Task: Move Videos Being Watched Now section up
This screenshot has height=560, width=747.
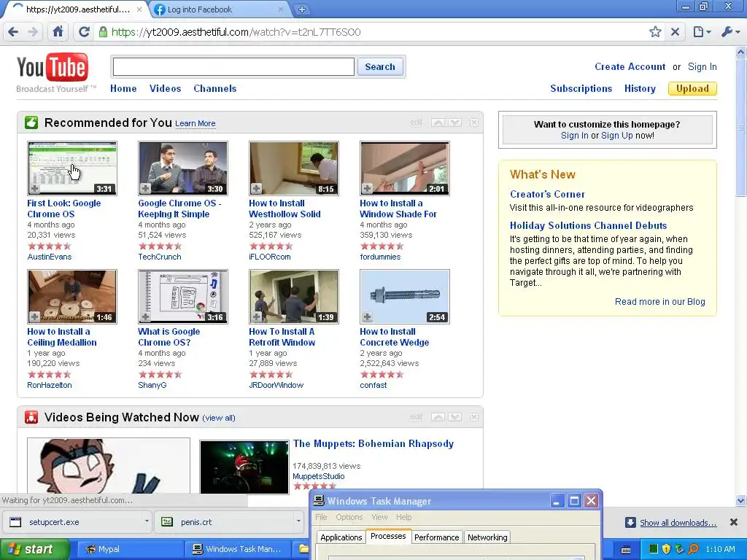Action: pyautogui.click(x=438, y=417)
